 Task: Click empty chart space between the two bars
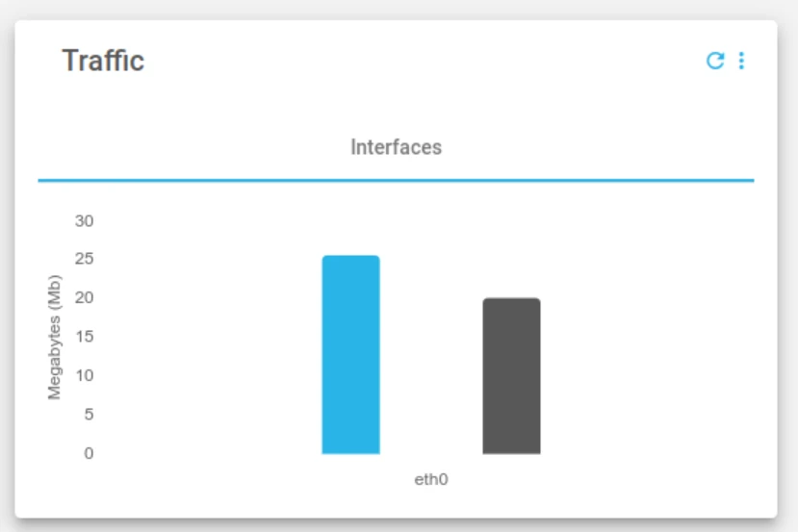coord(431,366)
